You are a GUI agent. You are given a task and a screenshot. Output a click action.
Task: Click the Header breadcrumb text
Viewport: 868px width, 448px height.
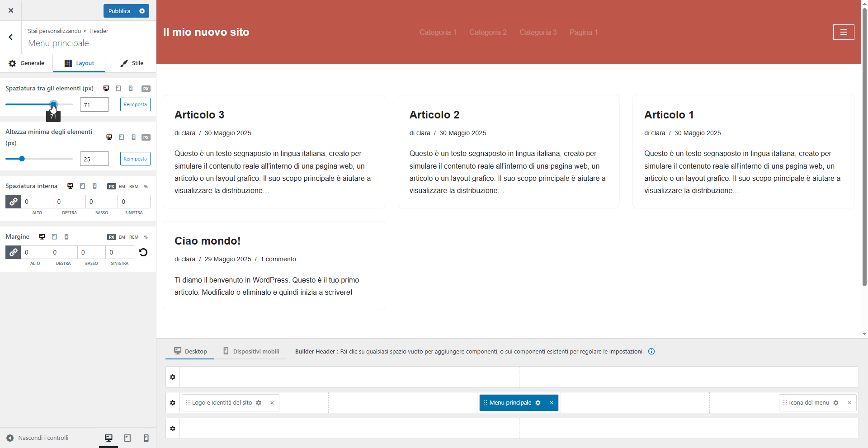point(99,31)
